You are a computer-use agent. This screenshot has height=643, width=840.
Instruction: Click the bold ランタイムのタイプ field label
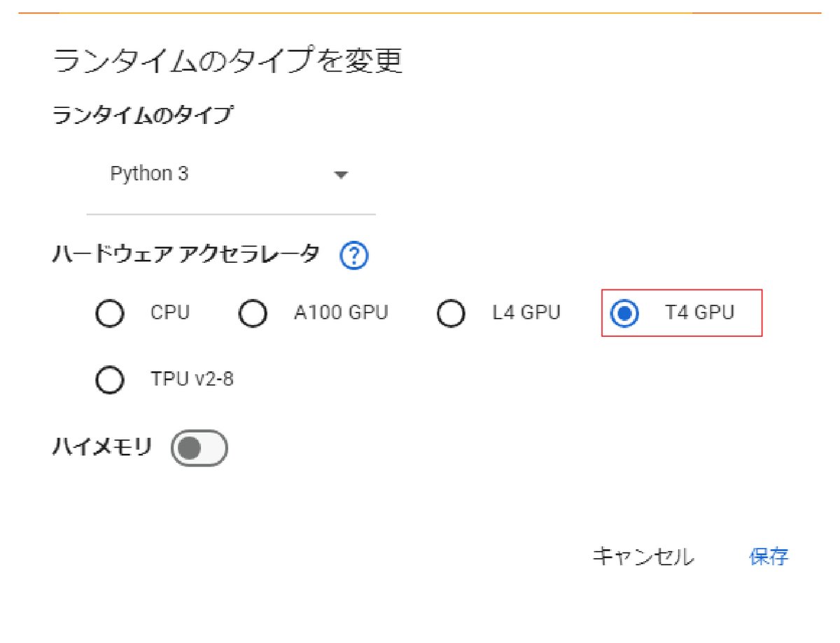coord(142,115)
